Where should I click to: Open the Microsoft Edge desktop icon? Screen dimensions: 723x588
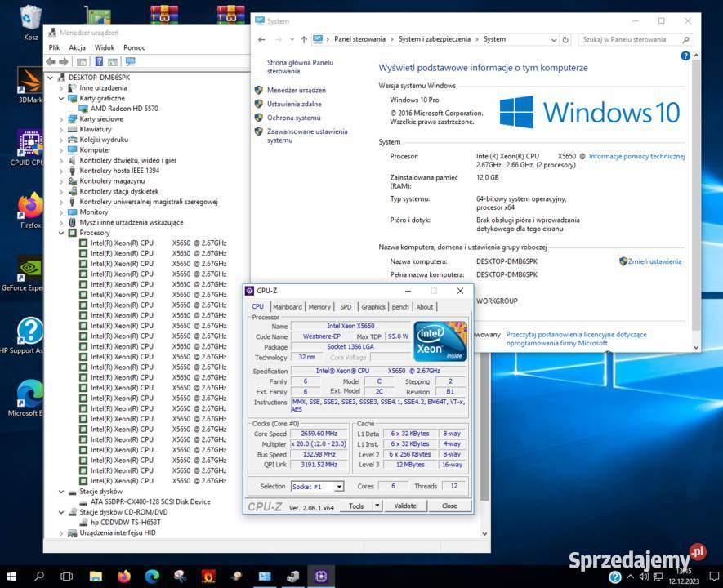[x=27, y=399]
